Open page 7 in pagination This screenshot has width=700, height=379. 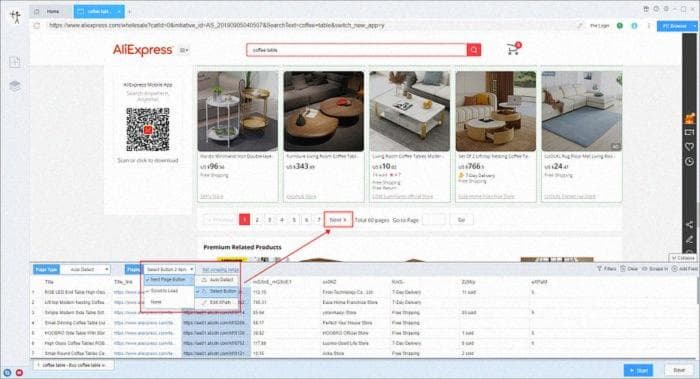click(x=319, y=220)
